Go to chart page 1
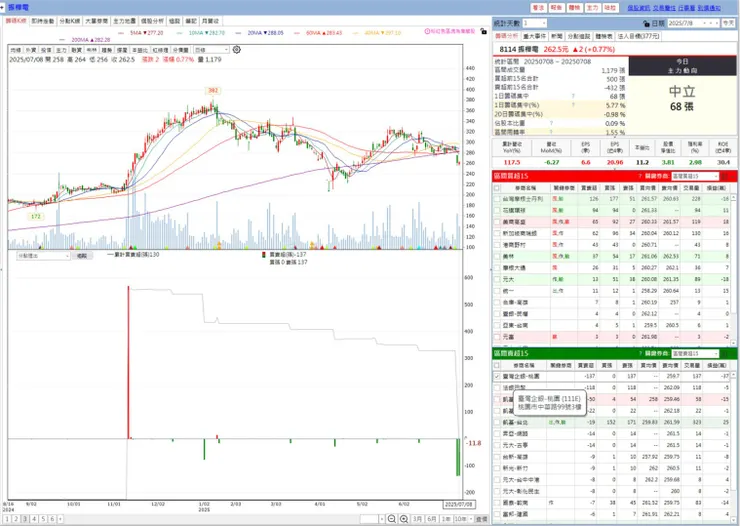740x526 pixels. pos(7,519)
